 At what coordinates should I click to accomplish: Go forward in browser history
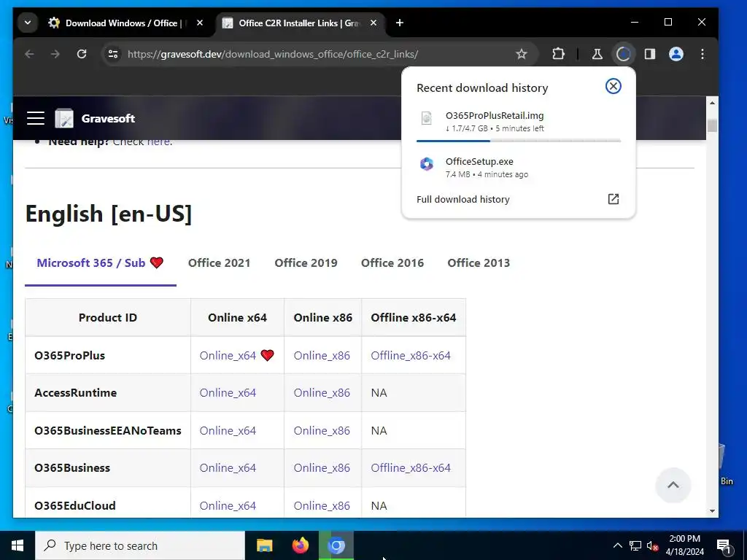tap(55, 54)
